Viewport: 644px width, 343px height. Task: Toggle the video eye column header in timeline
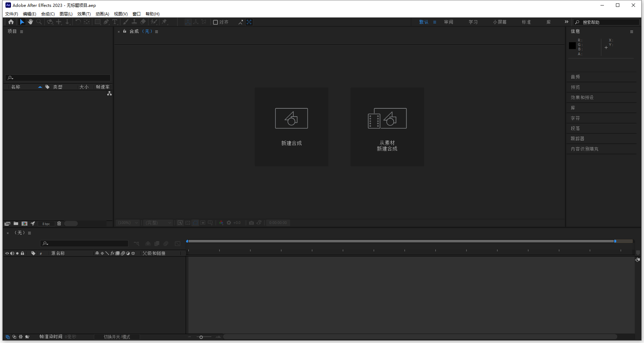pos(7,253)
